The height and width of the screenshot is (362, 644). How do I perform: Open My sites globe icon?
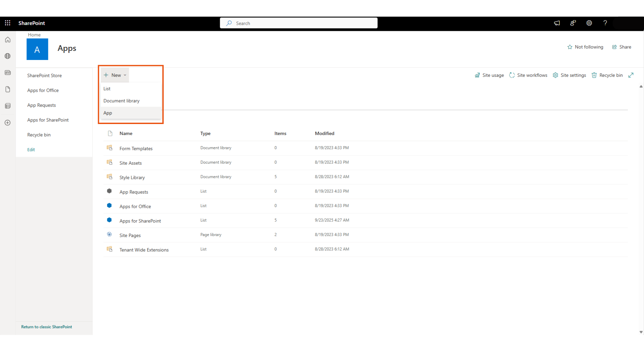point(8,56)
